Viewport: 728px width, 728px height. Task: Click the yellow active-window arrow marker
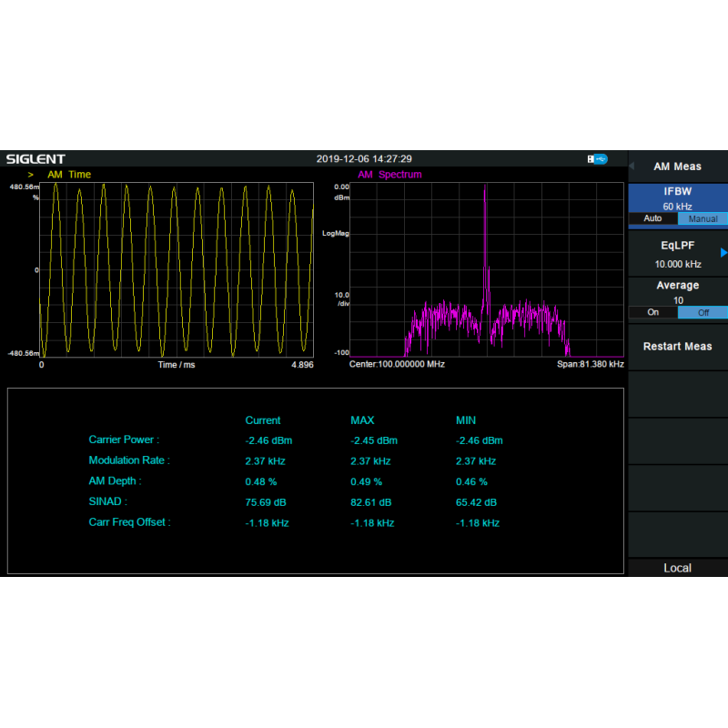tap(31, 175)
